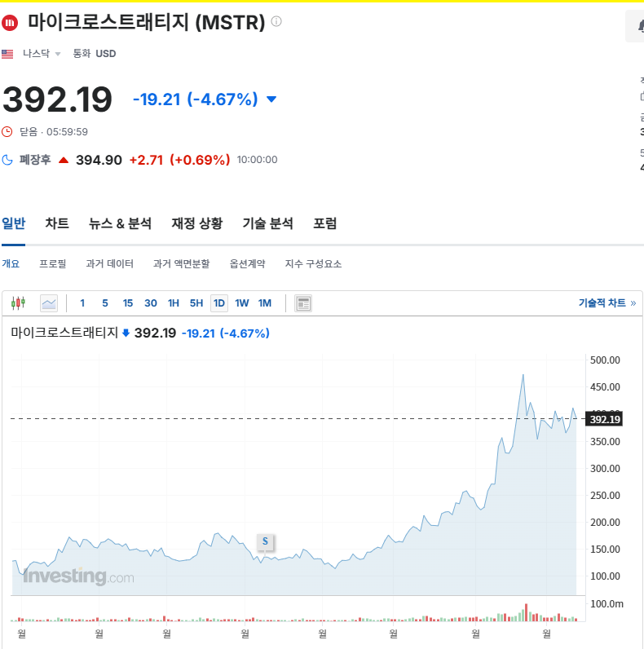
Task: Select the 일반 tab
Action: (x=14, y=223)
